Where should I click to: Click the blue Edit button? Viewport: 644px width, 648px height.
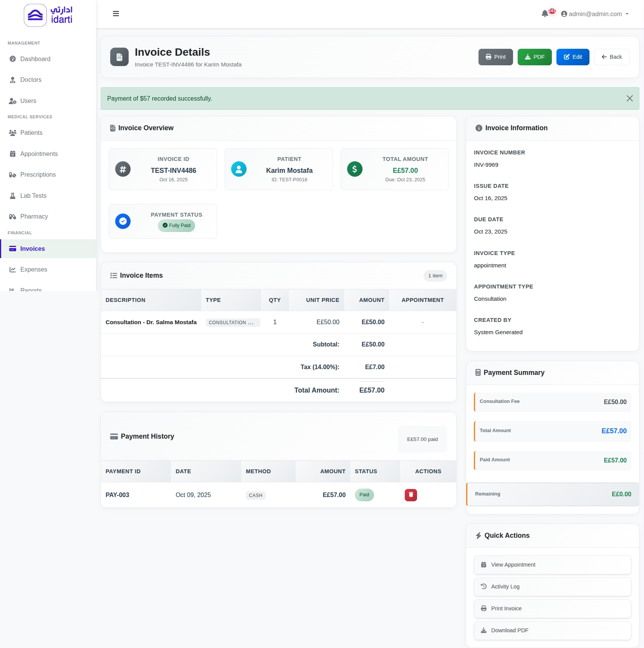pyautogui.click(x=572, y=57)
